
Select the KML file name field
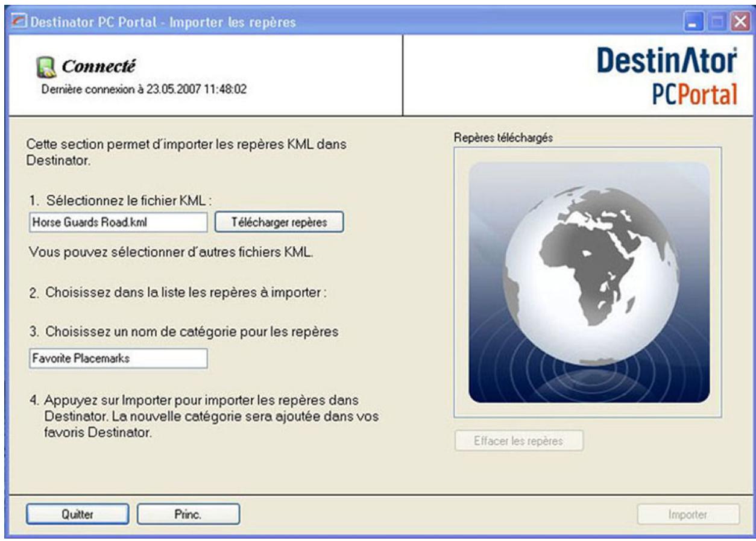pyautogui.click(x=118, y=222)
